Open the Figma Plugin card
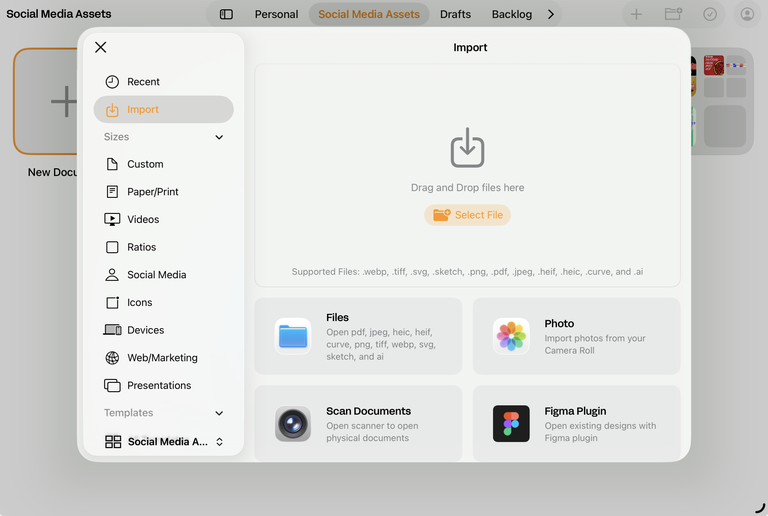Screen dimensions: 768x516 click(x=576, y=423)
